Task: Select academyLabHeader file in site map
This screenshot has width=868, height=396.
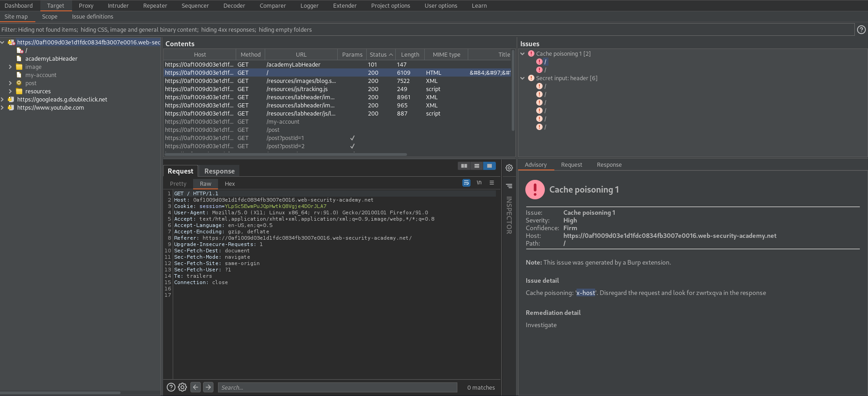Action: [x=51, y=59]
